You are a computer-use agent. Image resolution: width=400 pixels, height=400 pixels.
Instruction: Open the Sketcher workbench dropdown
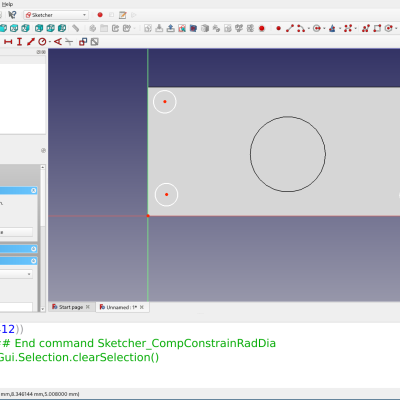point(56,15)
